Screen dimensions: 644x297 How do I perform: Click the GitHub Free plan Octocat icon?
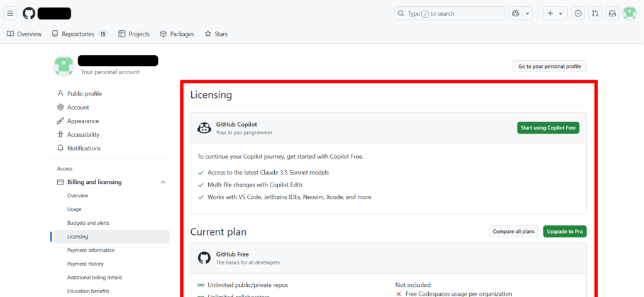[x=204, y=257]
